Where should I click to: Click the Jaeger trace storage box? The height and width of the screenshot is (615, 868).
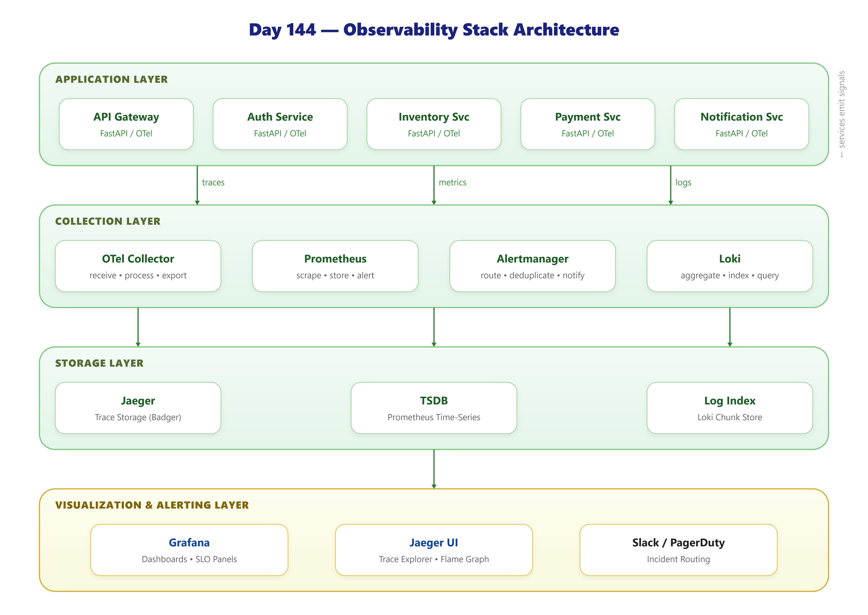tap(138, 408)
